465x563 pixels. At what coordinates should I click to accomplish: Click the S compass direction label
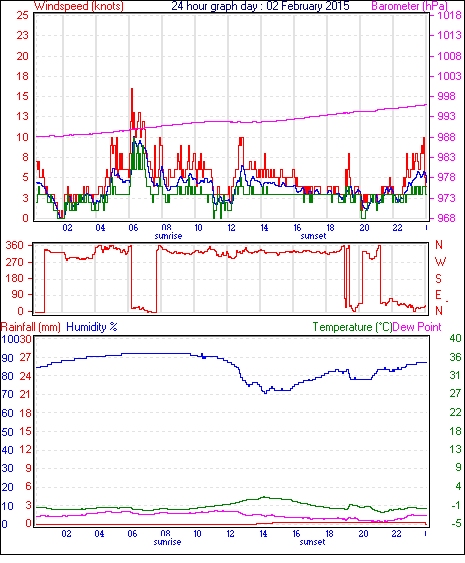pyautogui.click(x=438, y=278)
